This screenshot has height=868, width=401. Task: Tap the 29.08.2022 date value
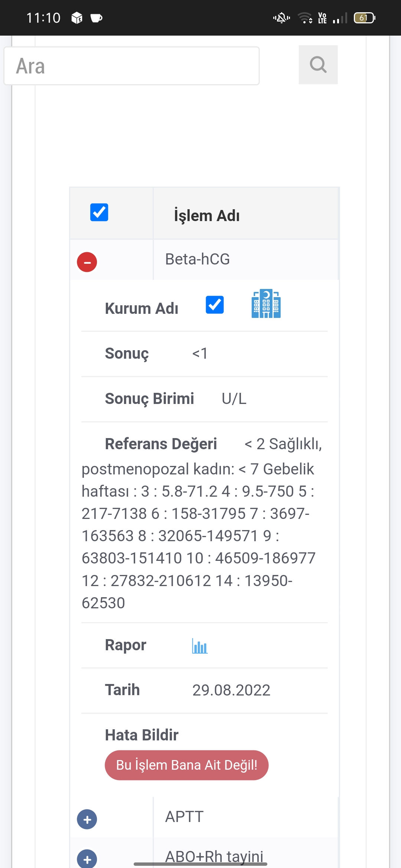tap(231, 690)
